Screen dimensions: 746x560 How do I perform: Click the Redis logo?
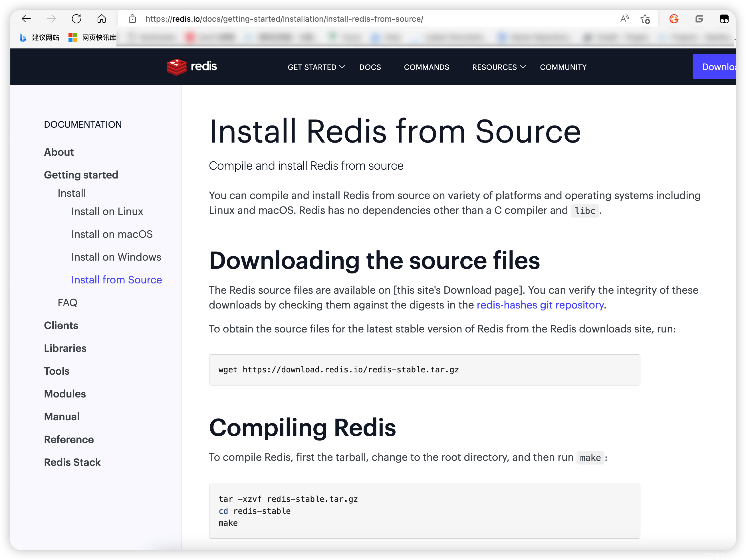click(191, 67)
